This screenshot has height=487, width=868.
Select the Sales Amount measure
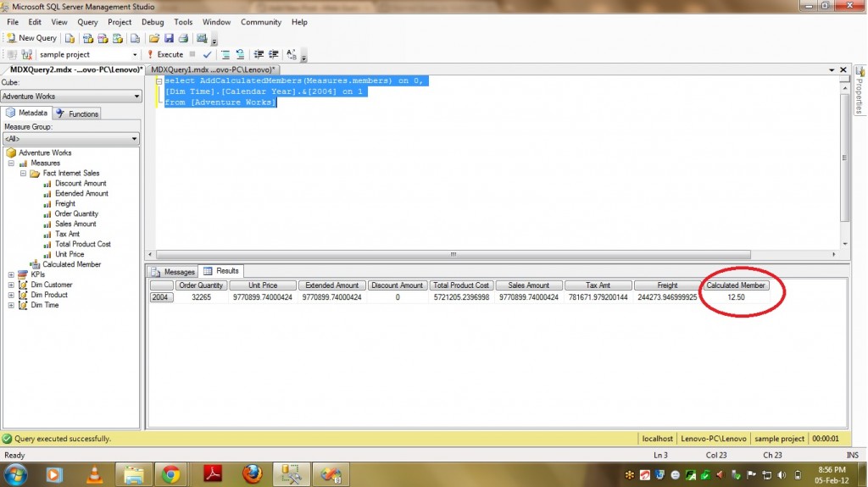[75, 224]
